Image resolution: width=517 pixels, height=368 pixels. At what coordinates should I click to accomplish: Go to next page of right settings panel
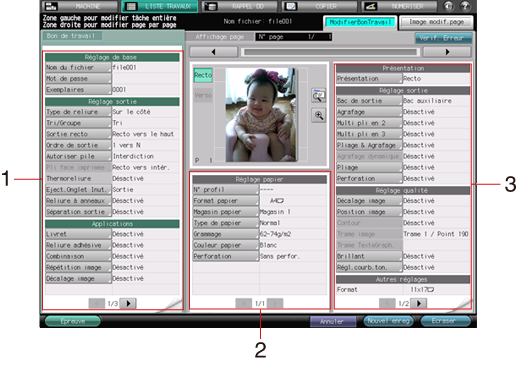[x=419, y=303]
